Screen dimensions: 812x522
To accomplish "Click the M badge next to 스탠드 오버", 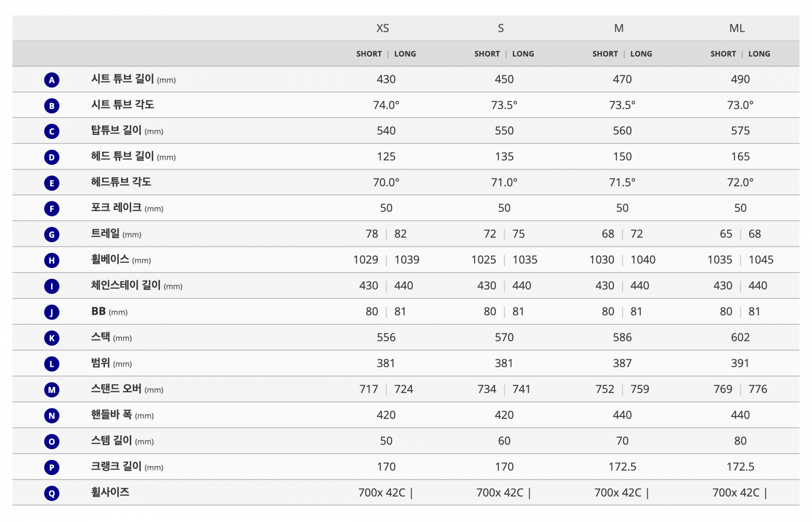I will pyautogui.click(x=52, y=390).
